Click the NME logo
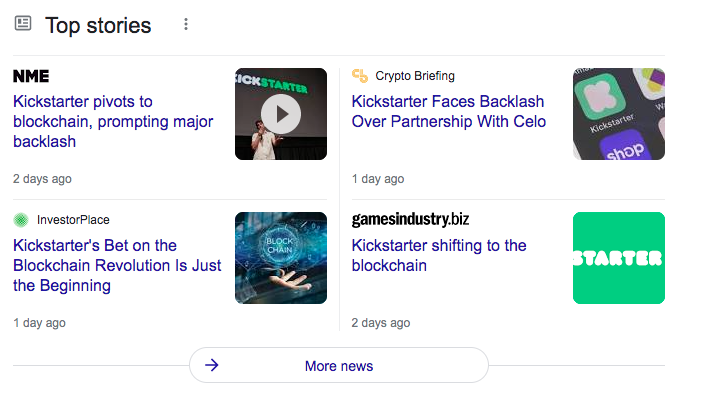Image resolution: width=703 pixels, height=404 pixels. coord(31,76)
